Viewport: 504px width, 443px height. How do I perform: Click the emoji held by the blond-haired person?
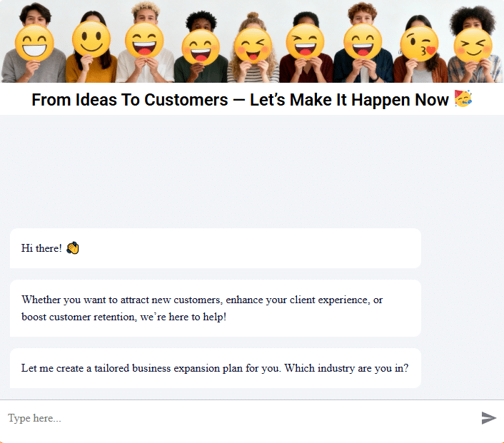coord(144,41)
